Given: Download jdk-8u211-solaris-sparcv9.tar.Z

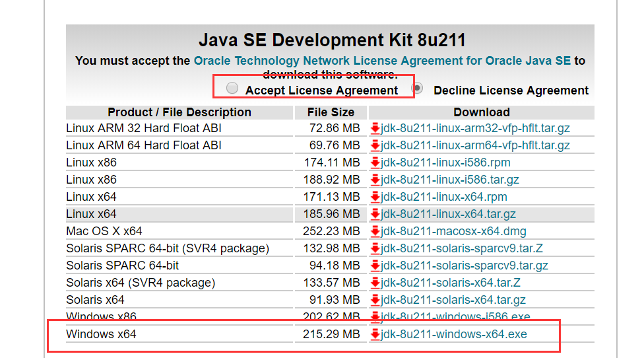Looking at the screenshot, I should point(462,248).
